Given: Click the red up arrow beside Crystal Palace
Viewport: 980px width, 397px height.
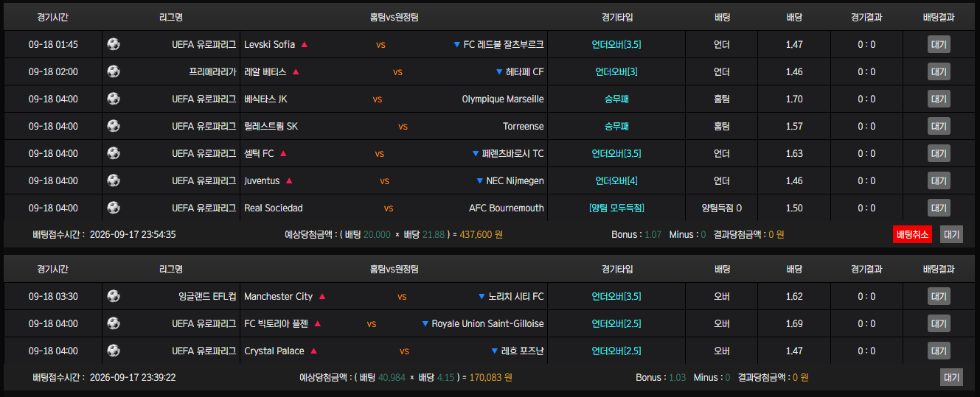Looking at the screenshot, I should click(314, 351).
